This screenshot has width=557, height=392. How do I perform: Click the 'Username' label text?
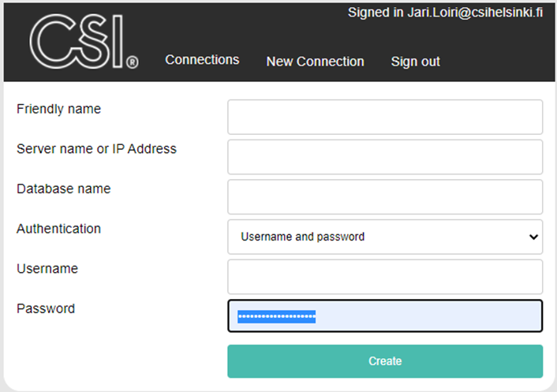click(47, 269)
